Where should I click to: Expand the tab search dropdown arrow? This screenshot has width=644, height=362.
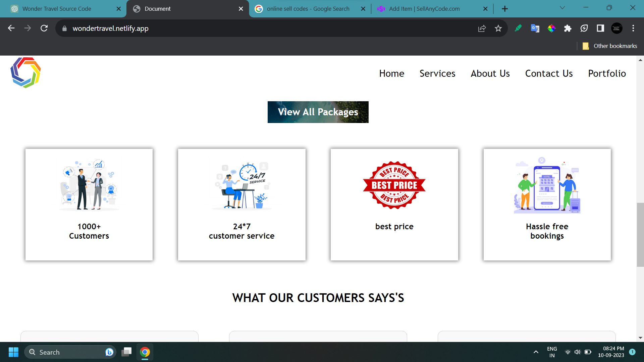pyautogui.click(x=562, y=8)
